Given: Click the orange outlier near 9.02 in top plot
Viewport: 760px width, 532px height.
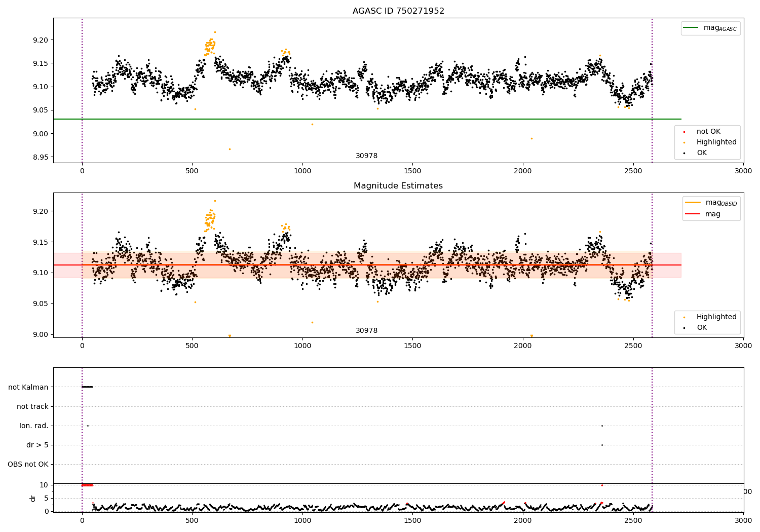Looking at the screenshot, I should click(x=312, y=124).
